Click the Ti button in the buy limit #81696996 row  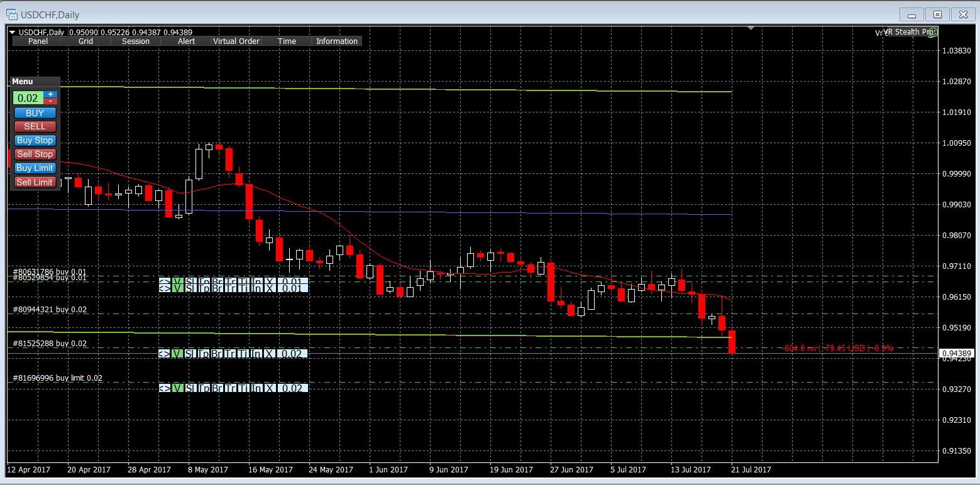(244, 388)
